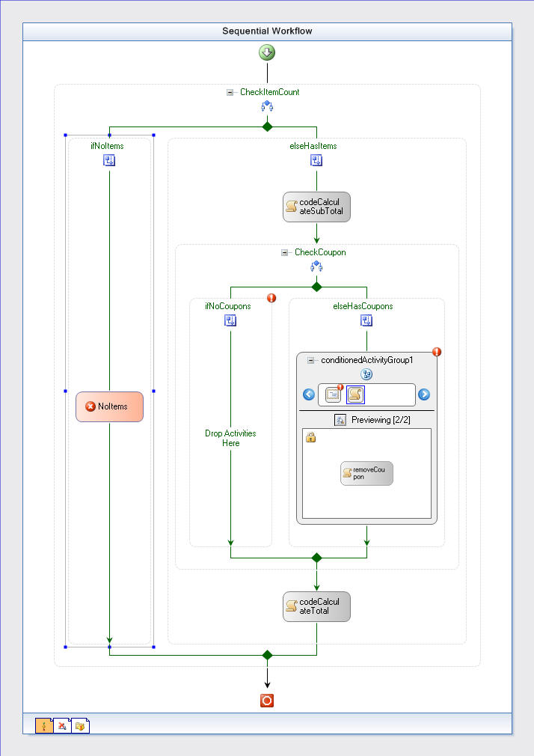This screenshot has height=756, width=534.
Task: Collapse the CheckCoupon activity
Action: 285,252
